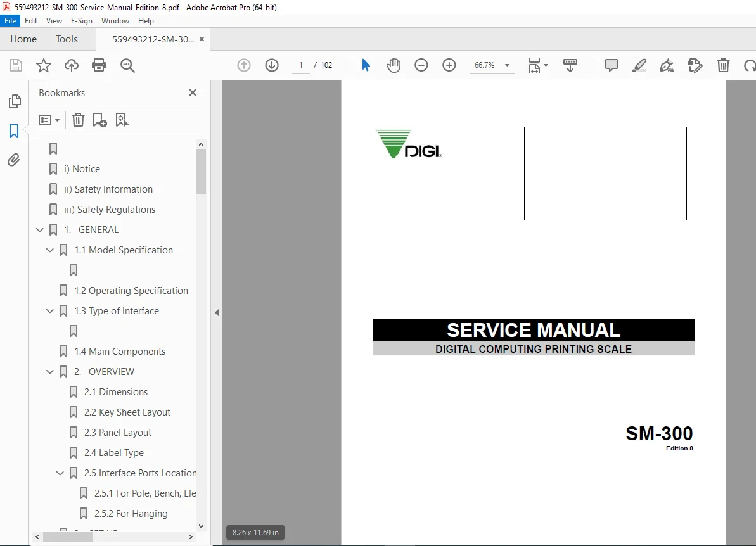The height and width of the screenshot is (546, 756).
Task: Go to previous page arrow icon
Action: coord(244,65)
